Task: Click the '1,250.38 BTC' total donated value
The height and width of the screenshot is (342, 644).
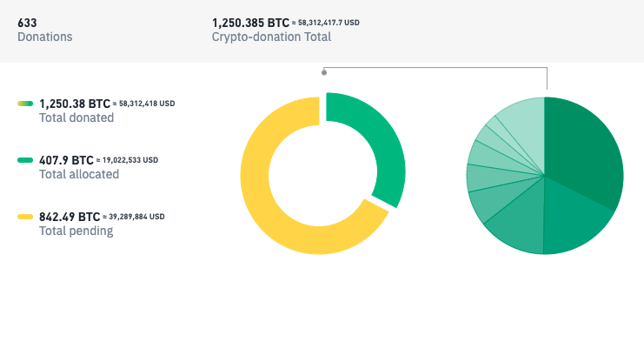Action: pyautogui.click(x=75, y=104)
